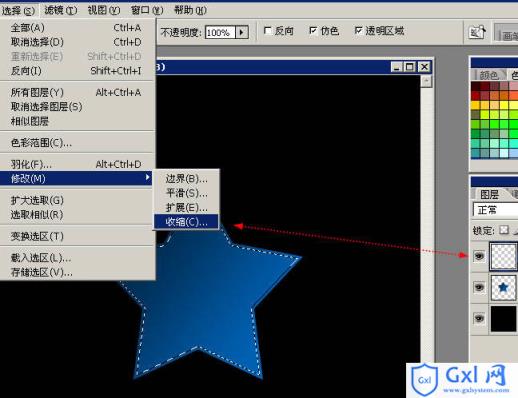Hide the star layer using its eye icon
Image resolution: width=518 pixels, height=398 pixels.
click(479, 287)
